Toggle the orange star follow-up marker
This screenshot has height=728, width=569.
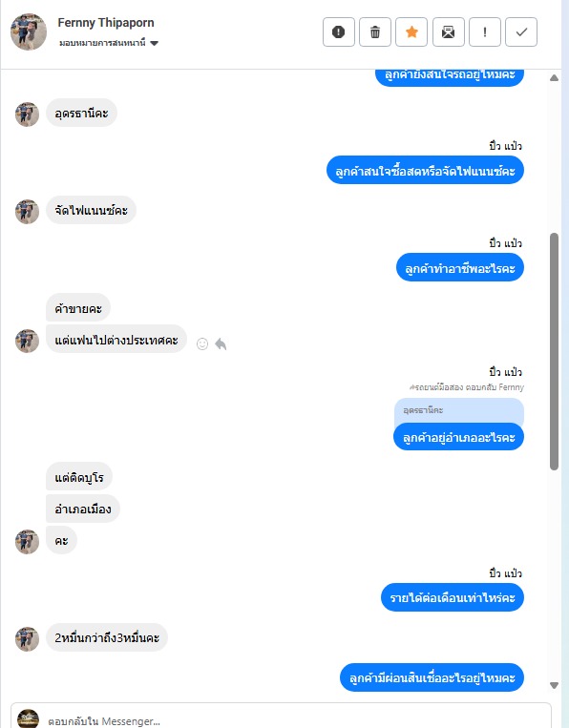411,32
